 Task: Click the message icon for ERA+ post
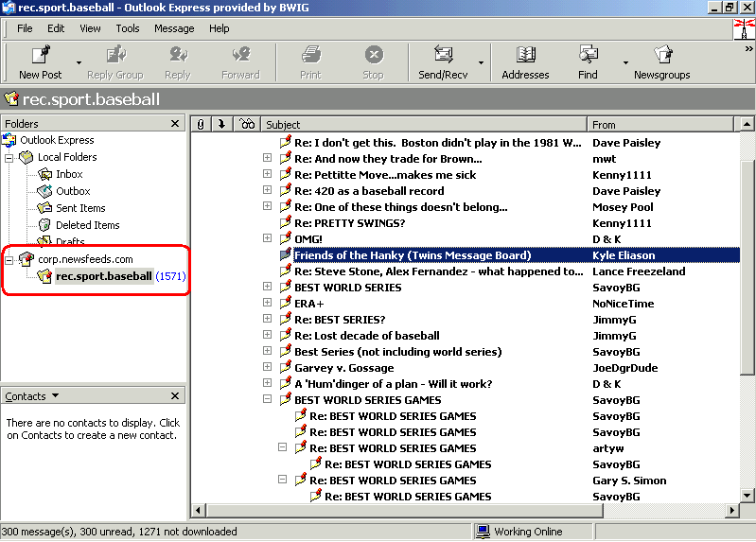click(x=286, y=303)
